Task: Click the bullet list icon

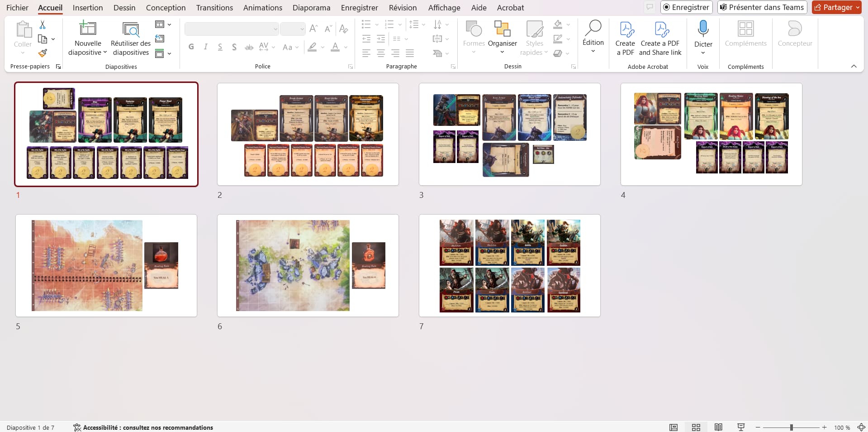Action: (366, 24)
